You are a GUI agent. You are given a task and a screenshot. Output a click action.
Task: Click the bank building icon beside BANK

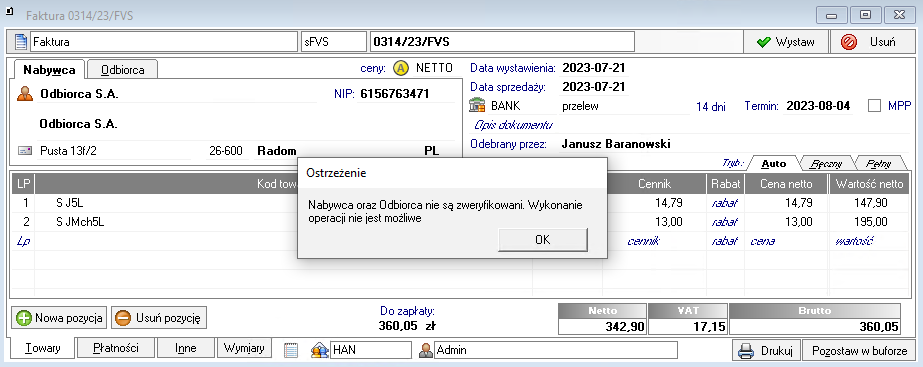[477, 106]
